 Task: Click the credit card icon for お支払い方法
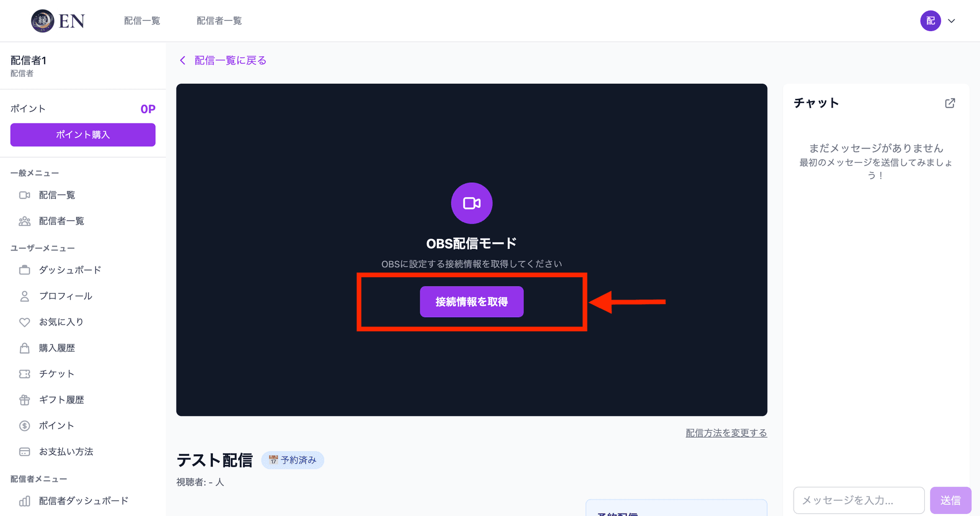pos(24,452)
